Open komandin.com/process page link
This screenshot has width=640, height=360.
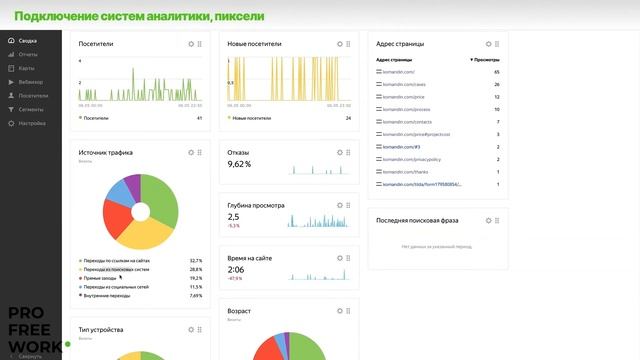pos(407,109)
